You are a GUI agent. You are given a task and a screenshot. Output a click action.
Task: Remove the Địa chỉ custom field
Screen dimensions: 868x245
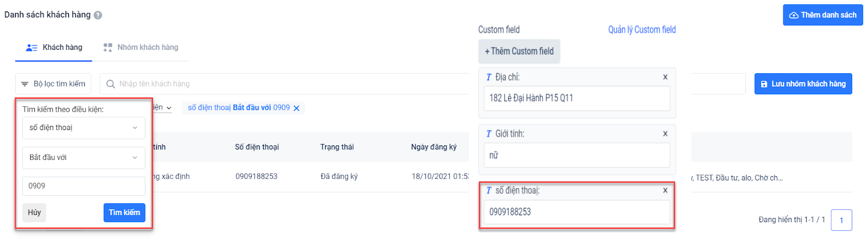tap(665, 77)
